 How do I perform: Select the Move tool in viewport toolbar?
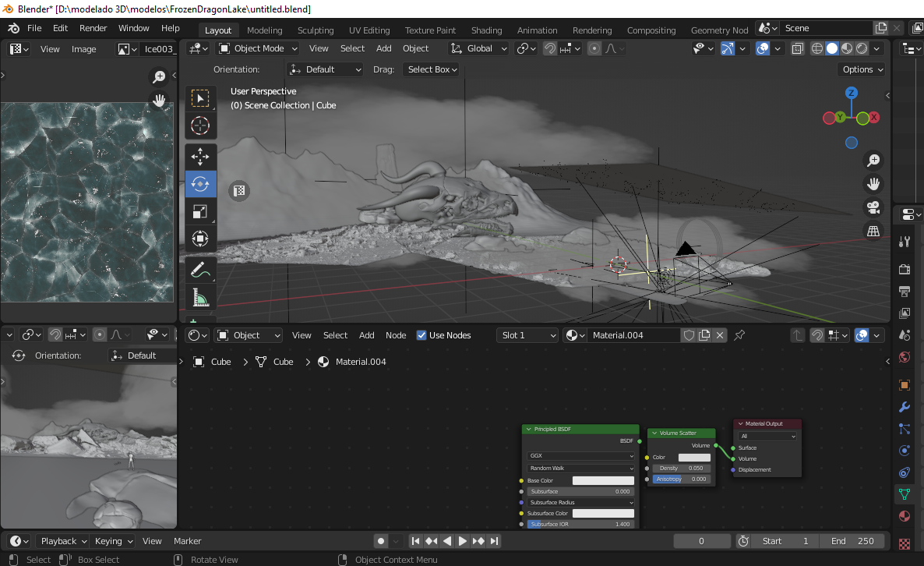[x=200, y=157]
